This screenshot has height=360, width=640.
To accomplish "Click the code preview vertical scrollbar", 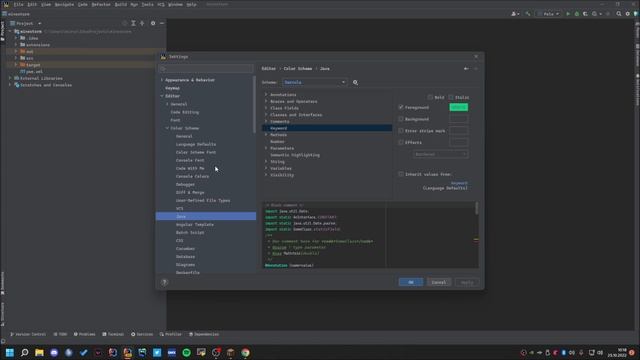I will pyautogui.click(x=476, y=208).
